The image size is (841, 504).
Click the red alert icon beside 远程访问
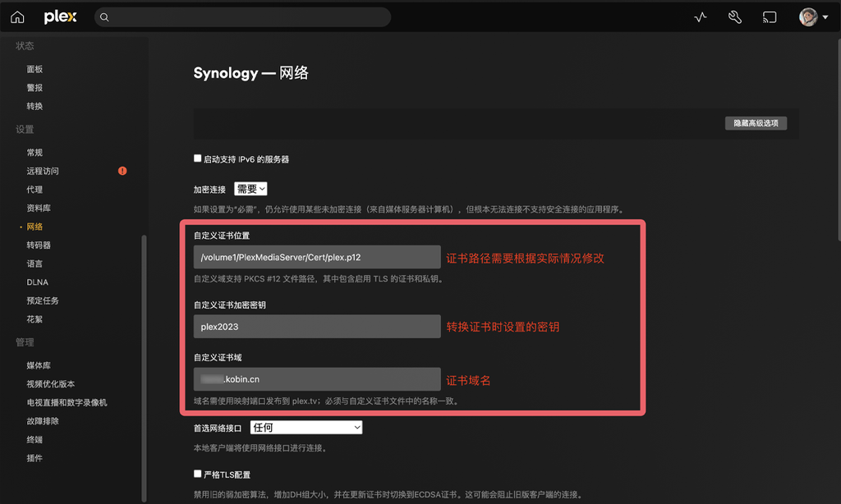(122, 171)
